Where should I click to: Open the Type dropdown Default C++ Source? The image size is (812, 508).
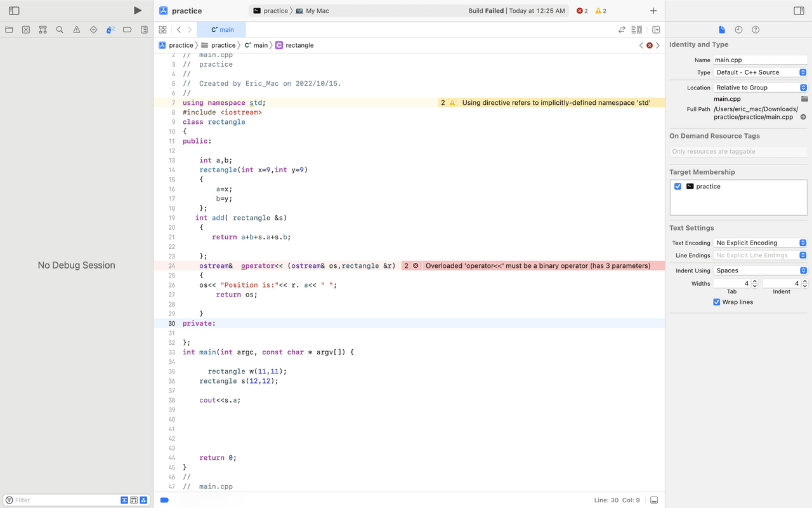pos(760,72)
